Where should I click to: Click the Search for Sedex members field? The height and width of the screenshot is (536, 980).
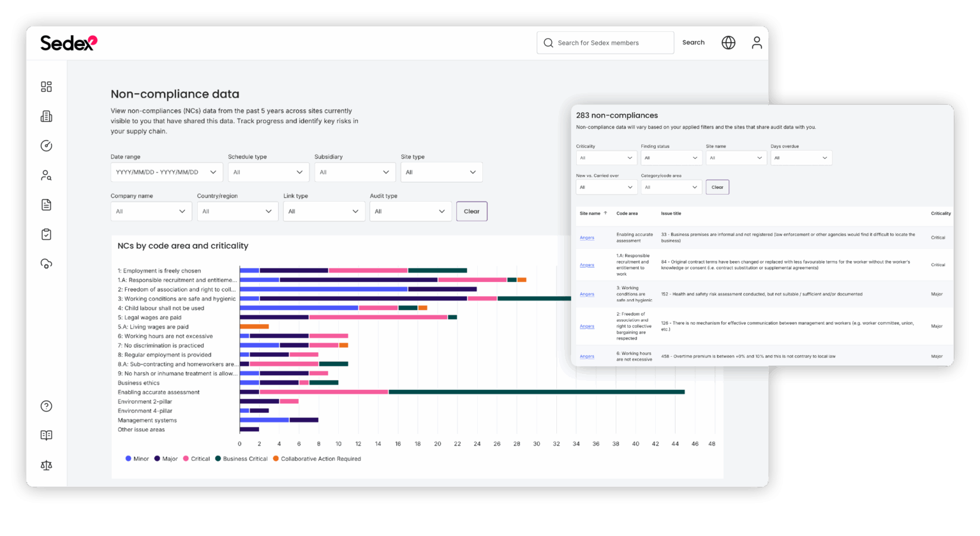click(605, 42)
